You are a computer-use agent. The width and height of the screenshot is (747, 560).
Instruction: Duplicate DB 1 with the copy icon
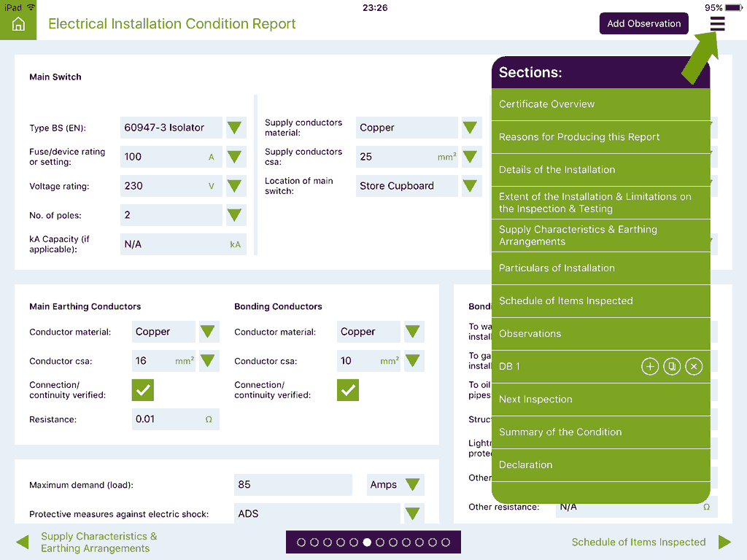coord(672,366)
